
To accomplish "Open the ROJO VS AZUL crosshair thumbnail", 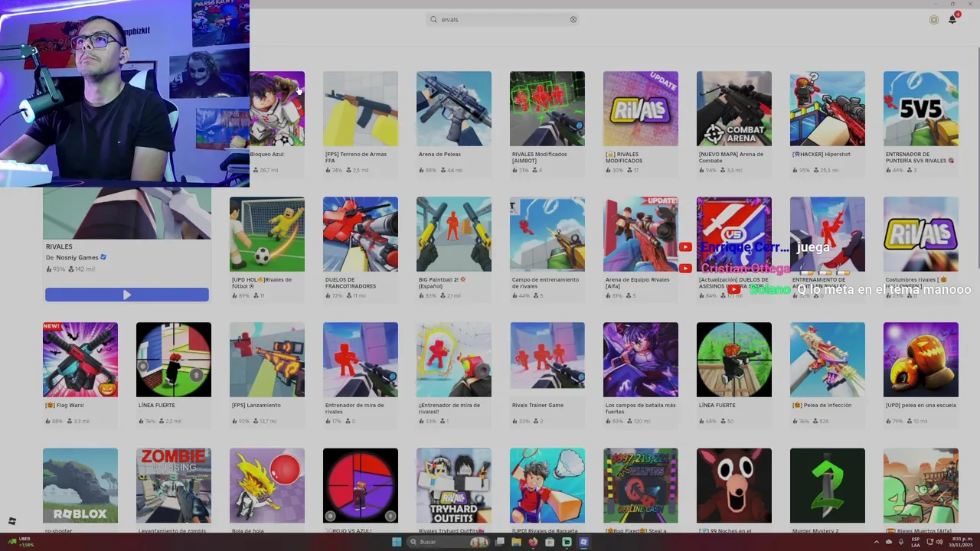I will click(x=361, y=485).
